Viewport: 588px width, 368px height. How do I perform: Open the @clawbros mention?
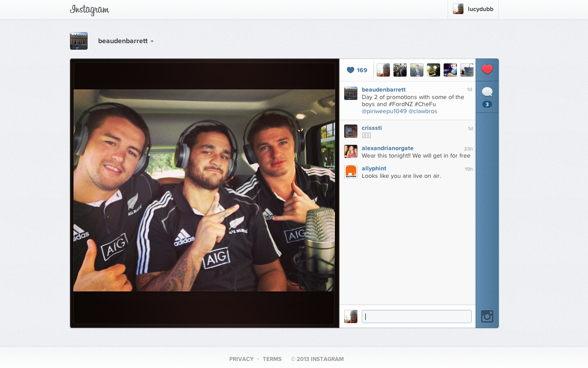tap(423, 111)
